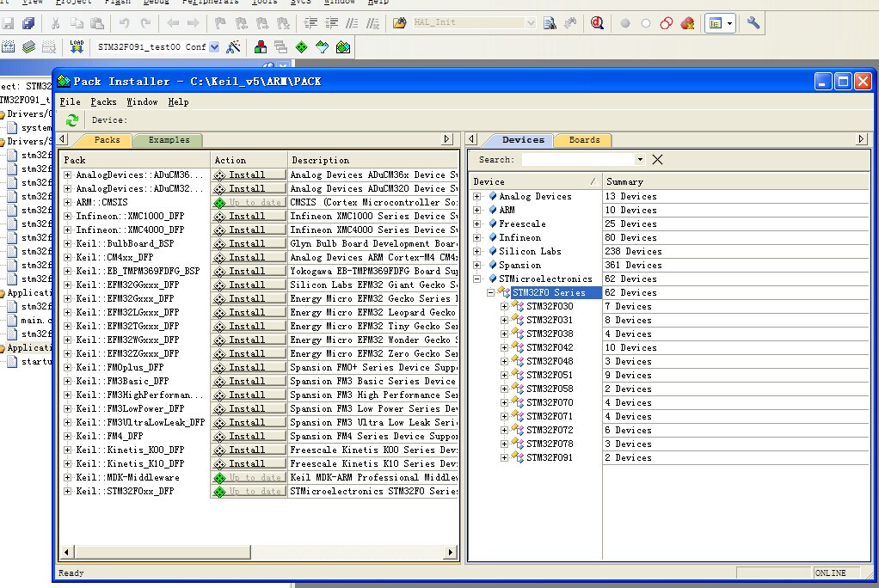The image size is (879, 588).
Task: Expand the ARM::CMSIS pack row
Action: (67, 202)
